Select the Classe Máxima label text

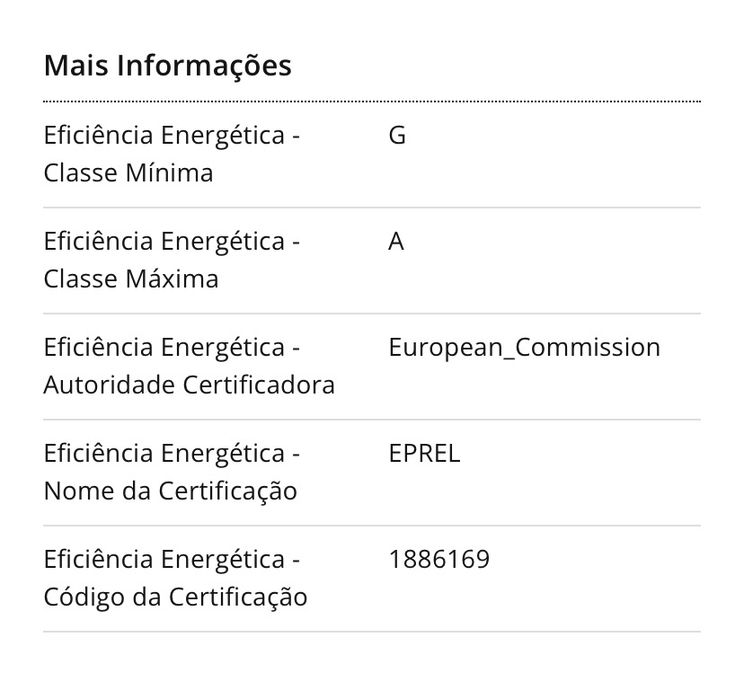131,279
